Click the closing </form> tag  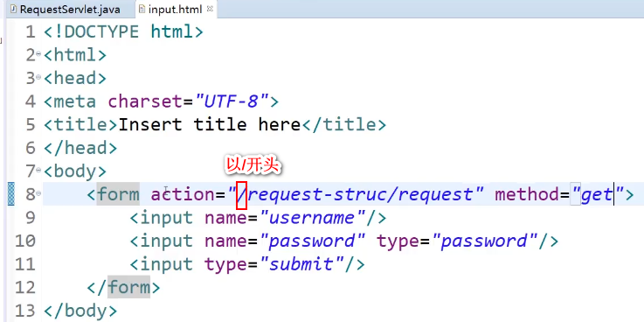coord(123,287)
